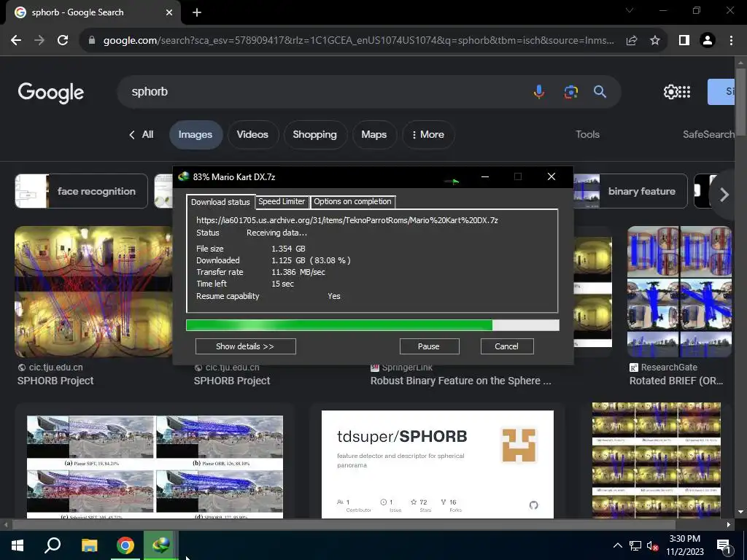
Task: Open Google quick settings gear
Action: pos(670,91)
